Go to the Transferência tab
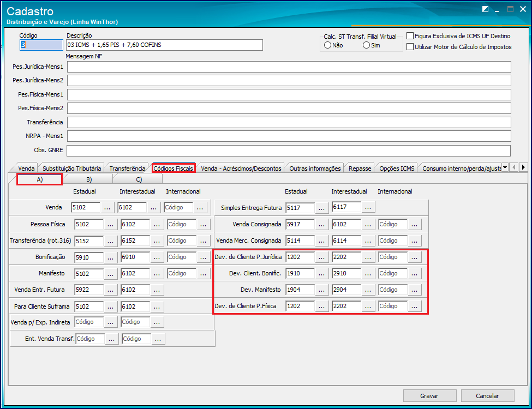This screenshot has height=409, width=532. (x=127, y=168)
